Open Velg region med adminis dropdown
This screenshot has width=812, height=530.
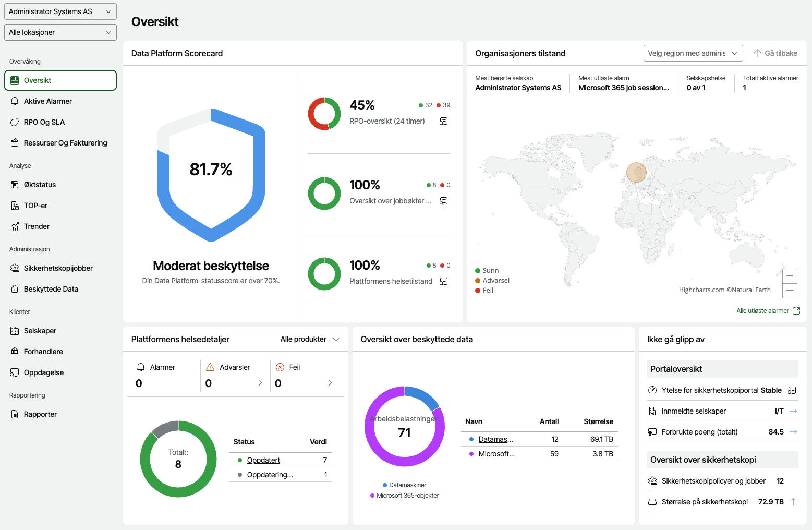click(x=693, y=53)
